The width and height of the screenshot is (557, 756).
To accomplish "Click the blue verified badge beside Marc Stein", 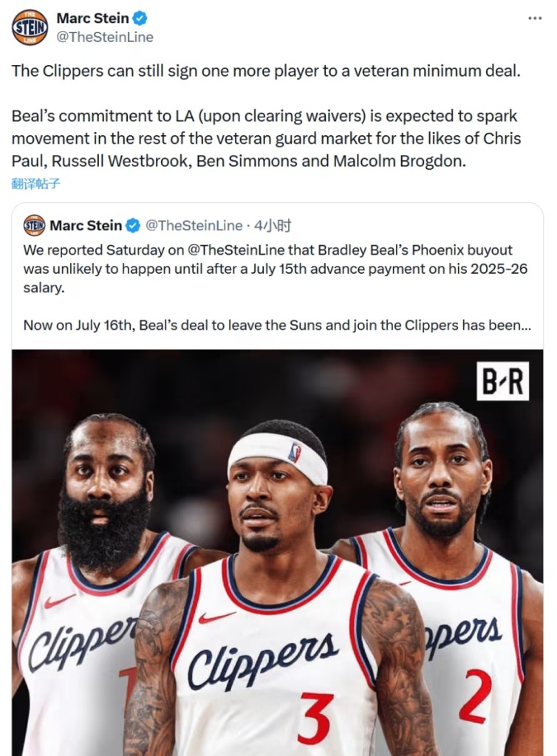I will [x=140, y=18].
